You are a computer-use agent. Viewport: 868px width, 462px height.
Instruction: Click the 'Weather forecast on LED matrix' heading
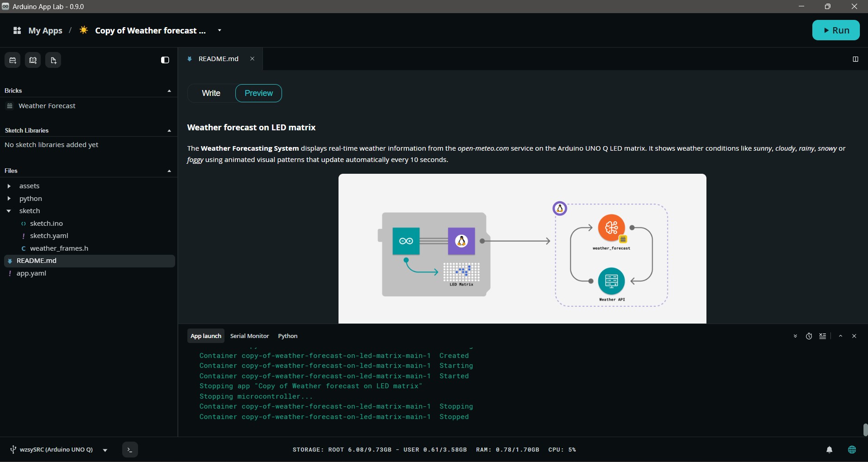251,128
